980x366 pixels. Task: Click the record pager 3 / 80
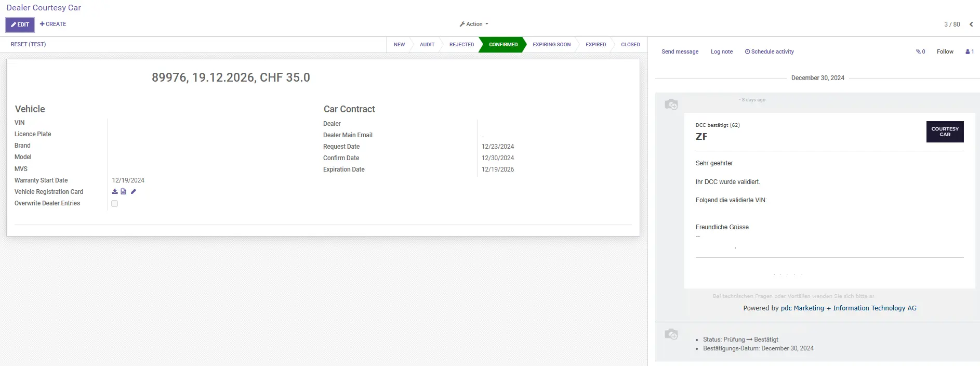952,24
